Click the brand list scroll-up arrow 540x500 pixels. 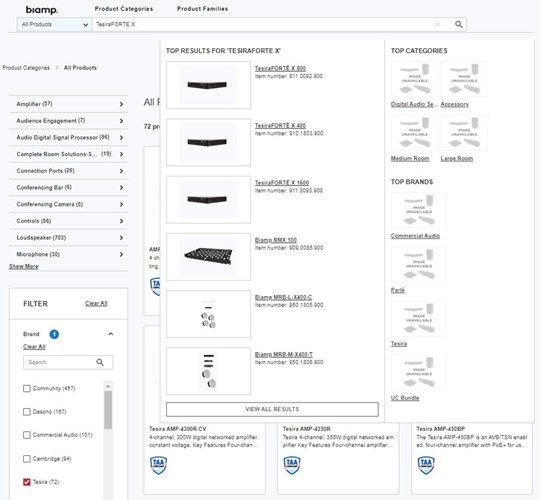[x=108, y=386]
